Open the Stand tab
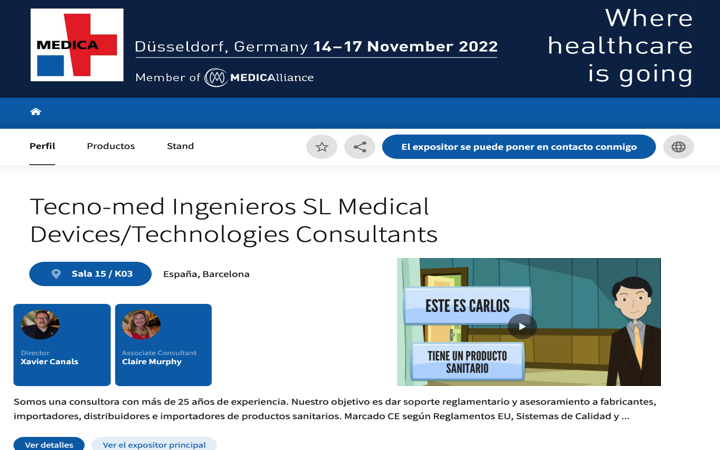Image resolution: width=720 pixels, height=450 pixels. 180,146
